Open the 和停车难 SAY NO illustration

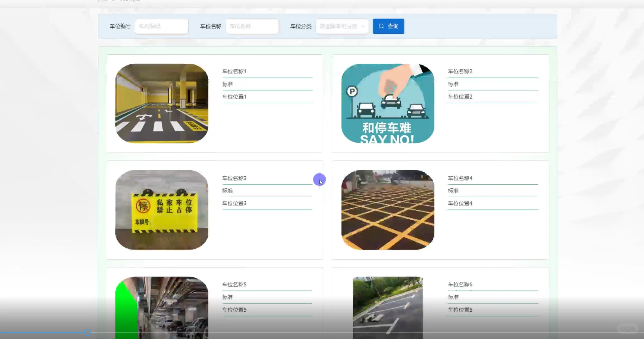pyautogui.click(x=388, y=103)
